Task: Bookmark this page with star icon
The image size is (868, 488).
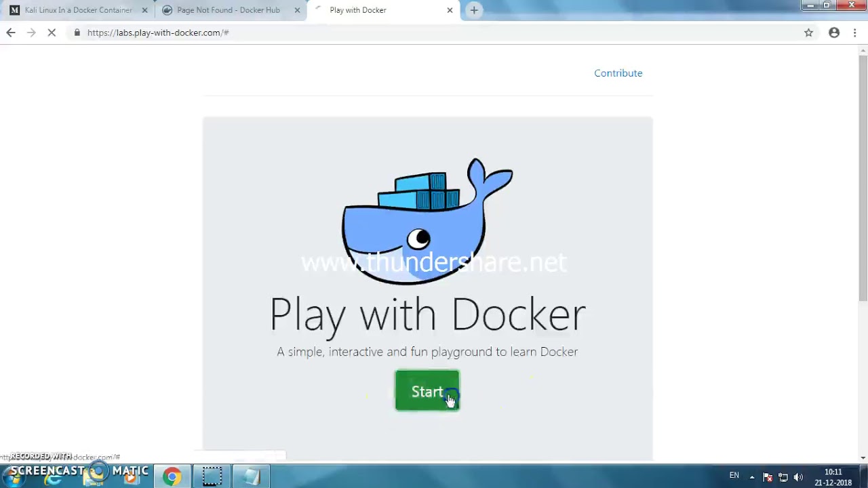Action: pyautogui.click(x=808, y=33)
